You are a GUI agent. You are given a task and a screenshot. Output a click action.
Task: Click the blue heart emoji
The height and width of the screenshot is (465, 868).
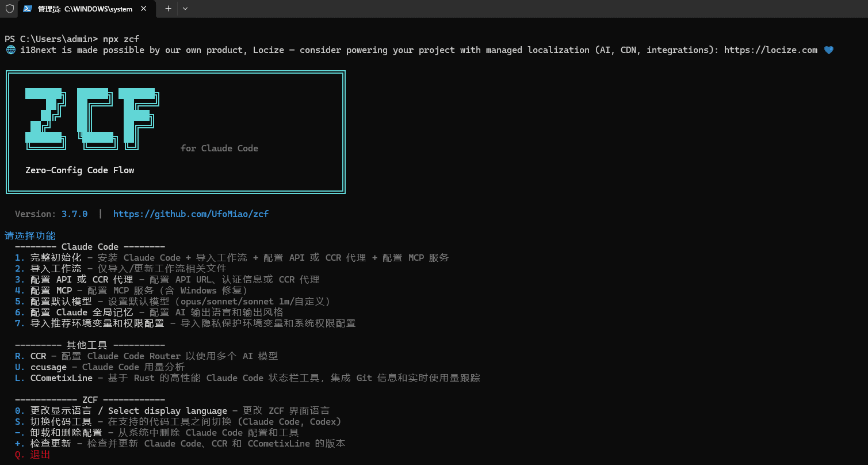pyautogui.click(x=828, y=50)
